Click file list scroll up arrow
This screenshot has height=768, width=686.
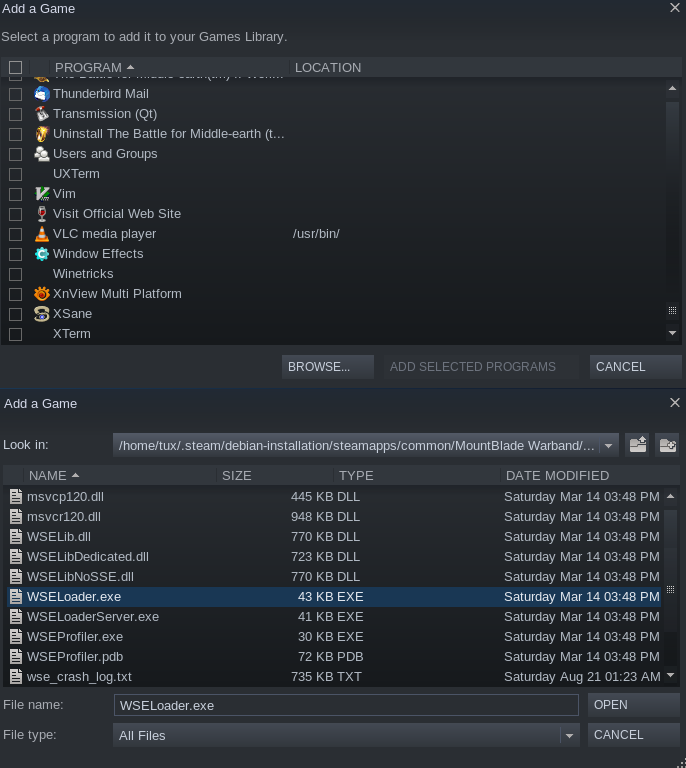point(671,497)
